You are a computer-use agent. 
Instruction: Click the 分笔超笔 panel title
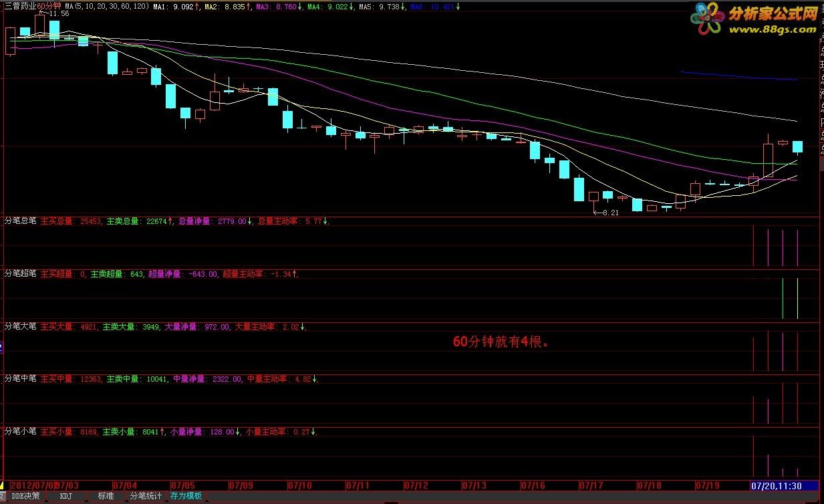pos(21,273)
